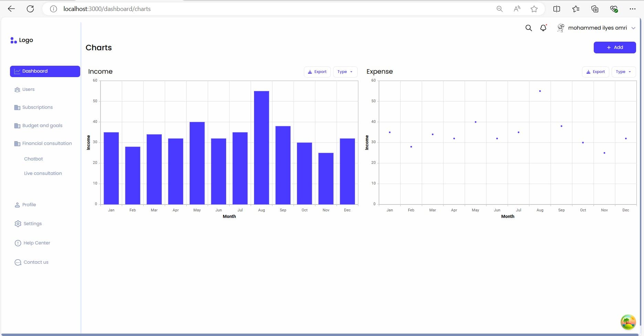This screenshot has height=336, width=644.
Task: Click the browser refresh icon
Action: pos(30,9)
